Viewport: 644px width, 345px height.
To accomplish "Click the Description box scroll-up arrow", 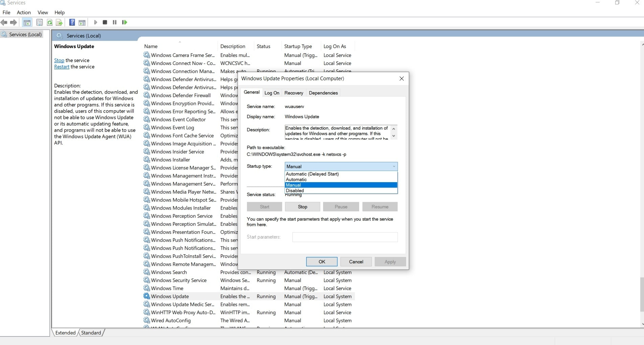I will (394, 129).
